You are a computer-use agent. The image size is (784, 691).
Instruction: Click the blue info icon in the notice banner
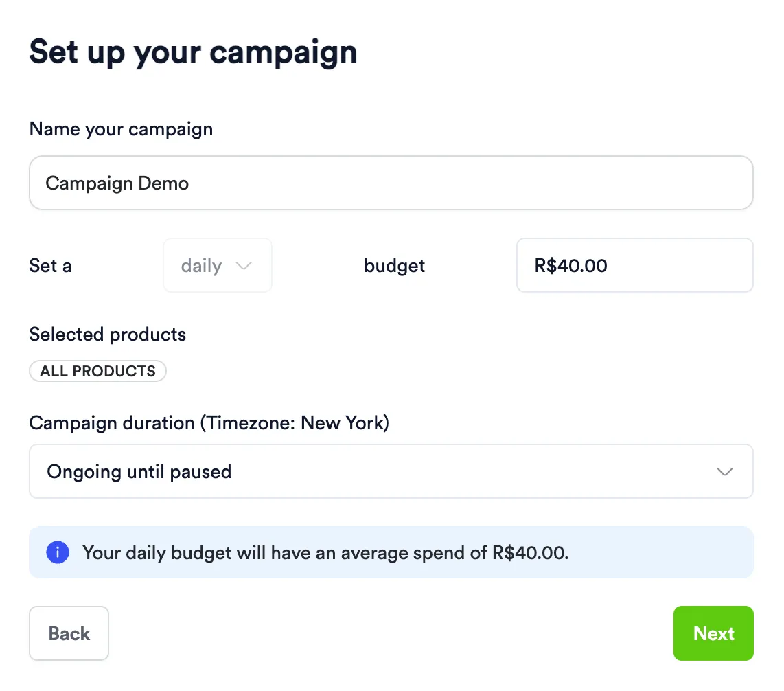[x=58, y=552]
